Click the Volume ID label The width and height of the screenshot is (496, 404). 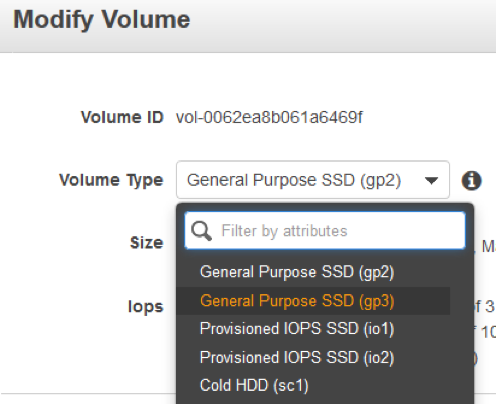[x=122, y=117]
